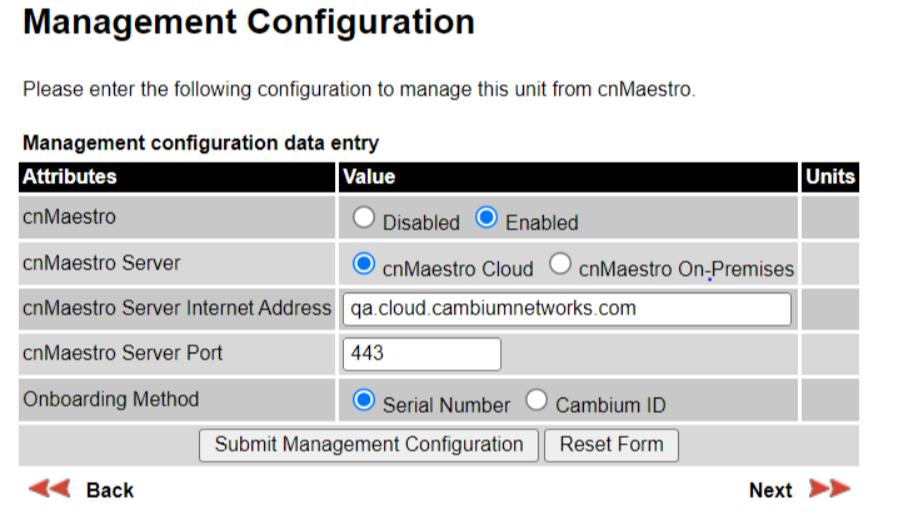Click the cnMaestro Server Internet Address field
Screen dimensions: 913x520
coord(567,309)
